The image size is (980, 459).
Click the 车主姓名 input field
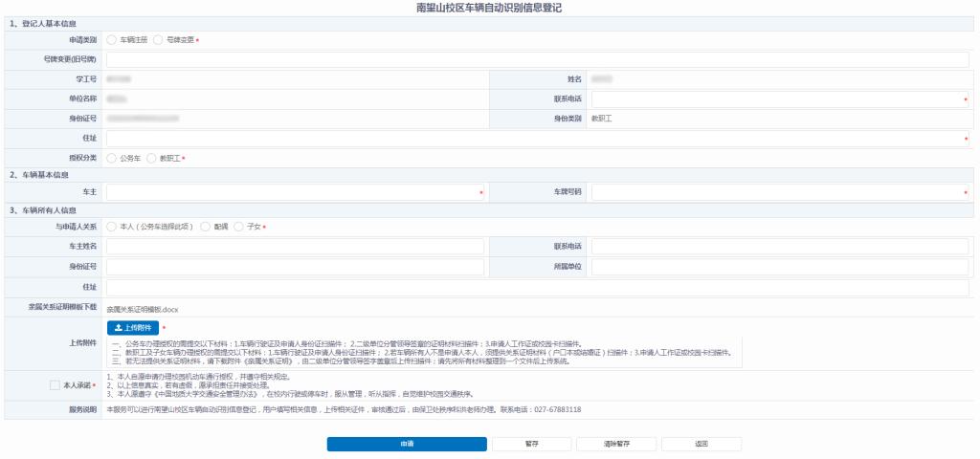click(295, 247)
